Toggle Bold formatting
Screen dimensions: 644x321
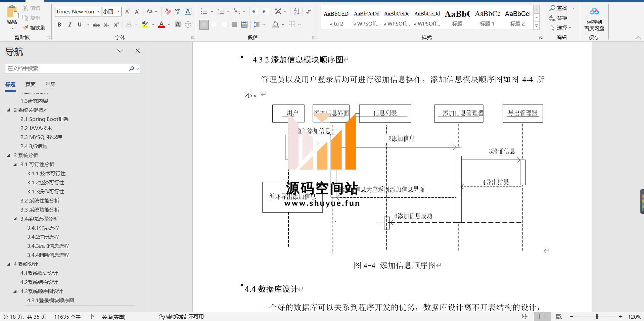click(x=59, y=25)
